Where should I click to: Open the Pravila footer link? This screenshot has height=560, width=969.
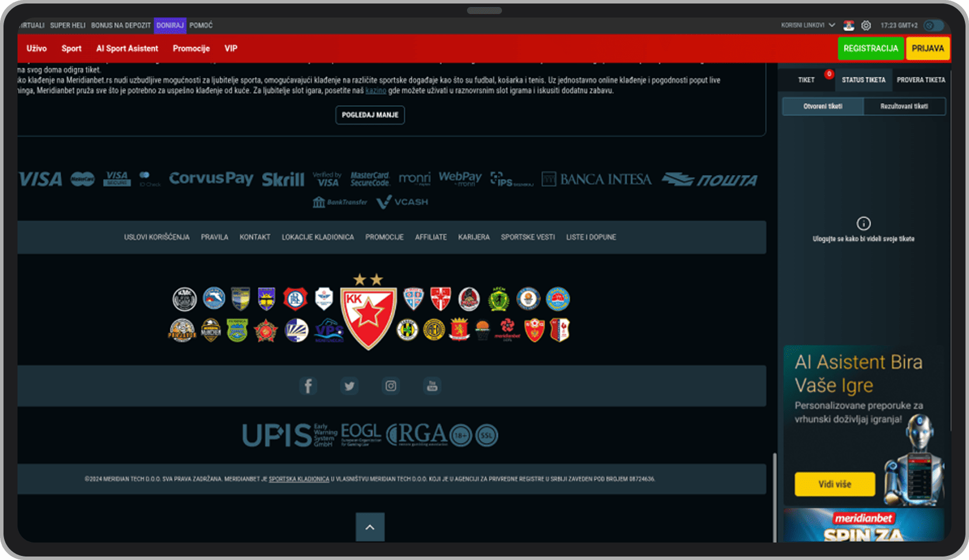214,237
